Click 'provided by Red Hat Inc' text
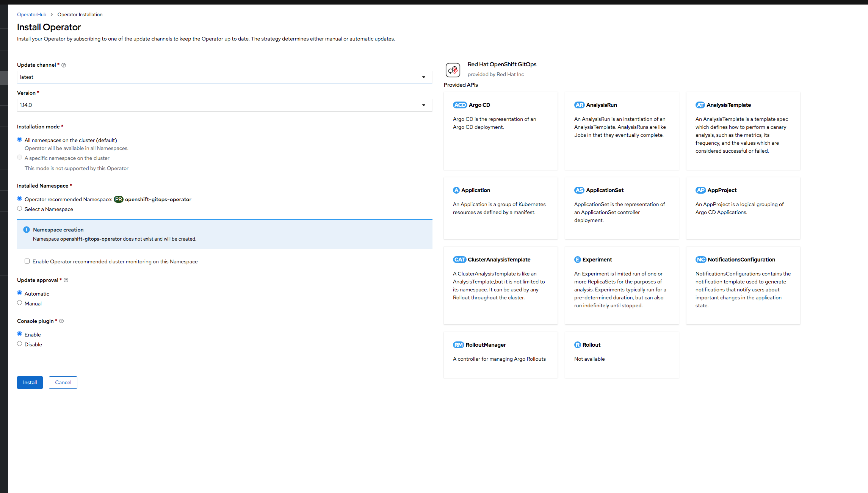This screenshot has height=493, width=868. [x=496, y=75]
